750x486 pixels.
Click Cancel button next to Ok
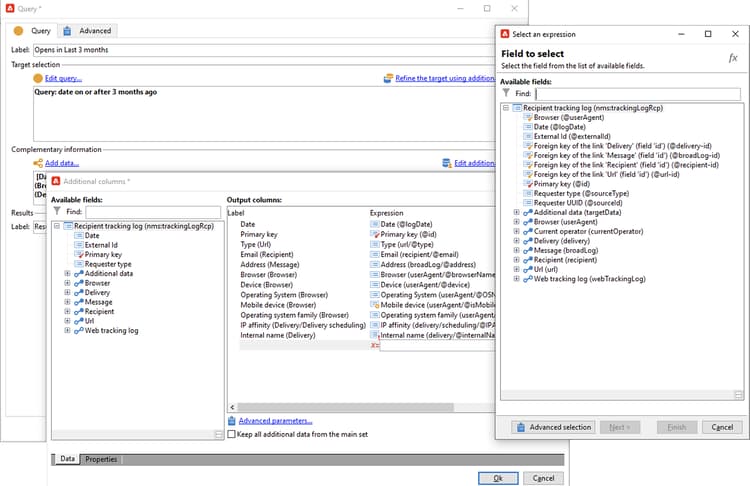(x=543, y=478)
